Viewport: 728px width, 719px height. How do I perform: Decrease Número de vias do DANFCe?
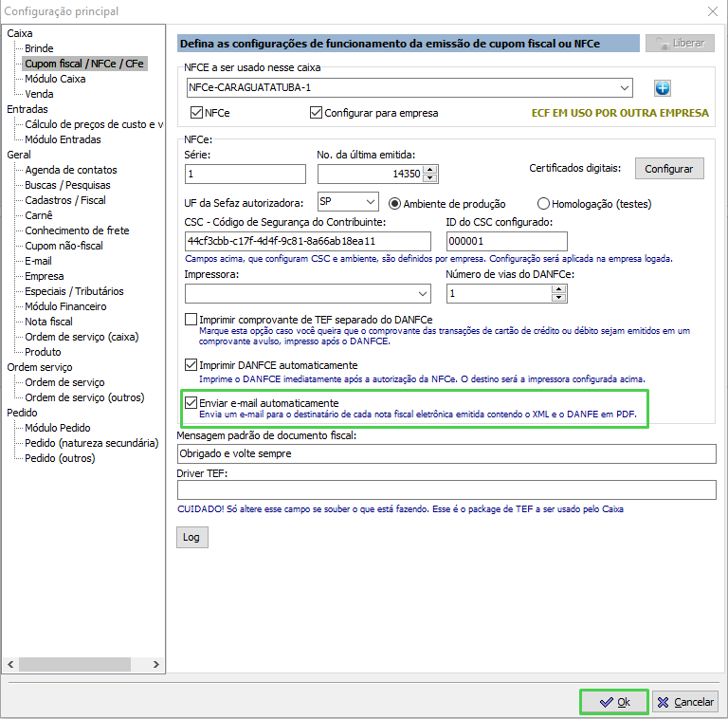click(559, 297)
